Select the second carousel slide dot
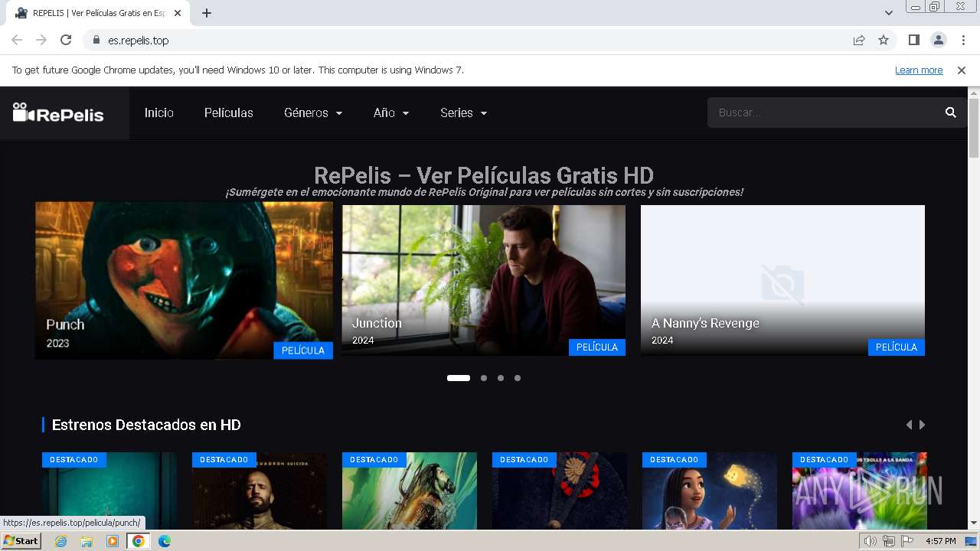The image size is (980, 551). (x=484, y=378)
